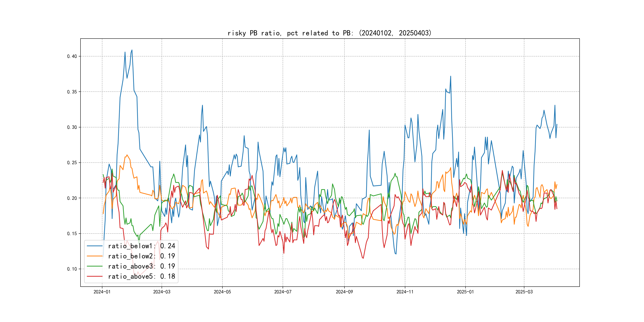Click the 0.35 y-axis tick label
The width and height of the screenshot is (644, 322).
[72, 92]
